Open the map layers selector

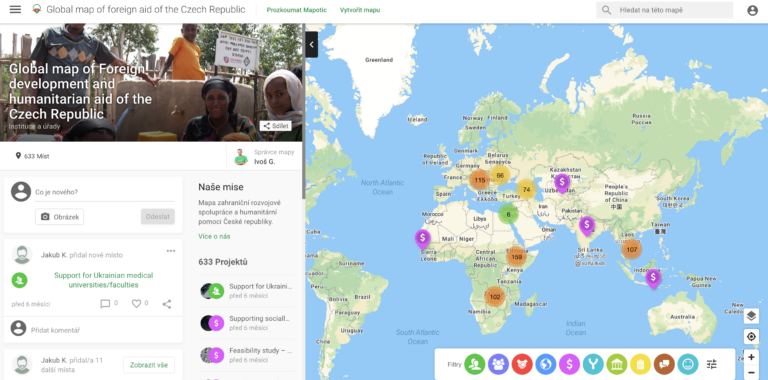(x=751, y=316)
